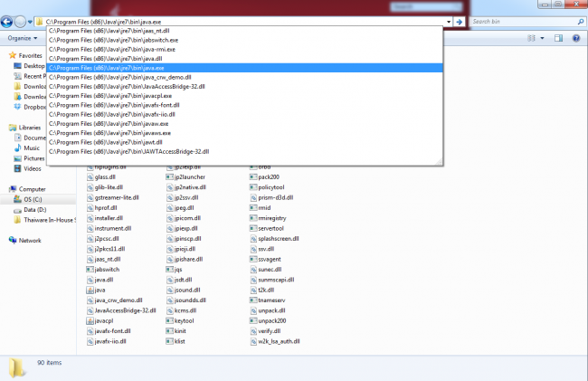This screenshot has width=588, height=381.
Task: Select javacpl.exe path suggestion
Action: 244,96
